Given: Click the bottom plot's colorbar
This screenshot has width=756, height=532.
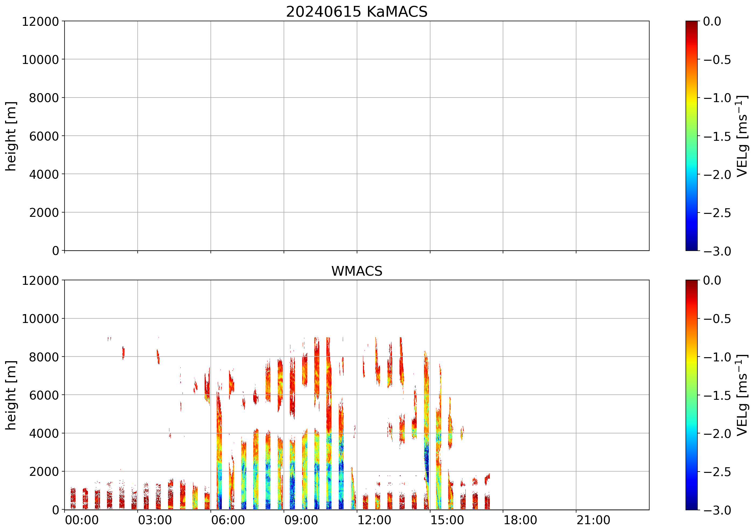Looking at the screenshot, I should (691, 395).
